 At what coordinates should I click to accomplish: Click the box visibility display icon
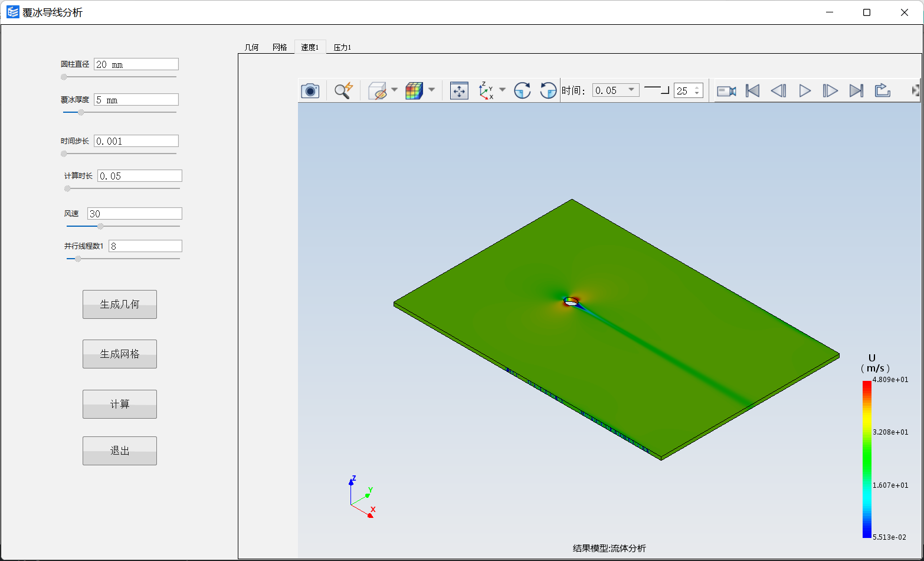point(377,90)
